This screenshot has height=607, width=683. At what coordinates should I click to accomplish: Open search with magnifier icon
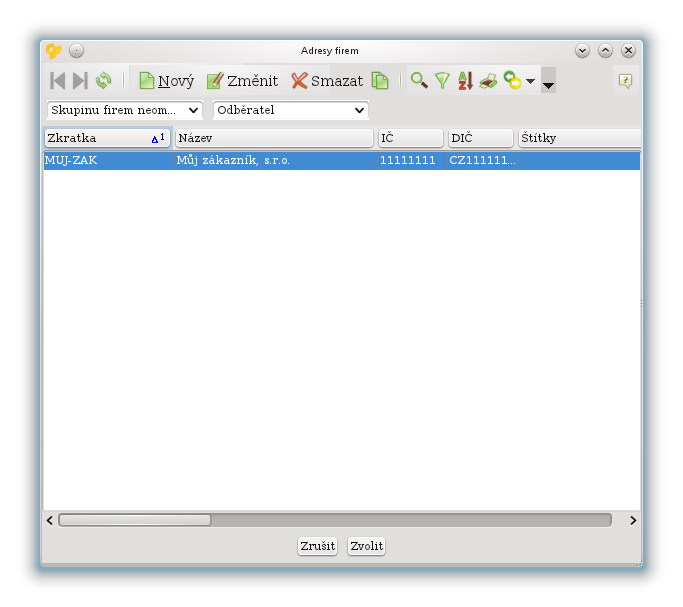click(x=419, y=81)
